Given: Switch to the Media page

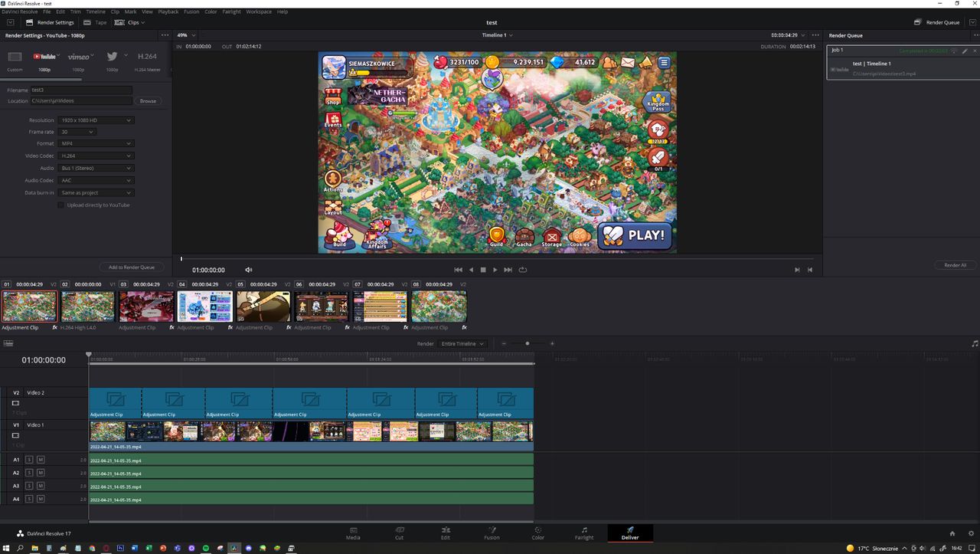Looking at the screenshot, I should 353,533.
